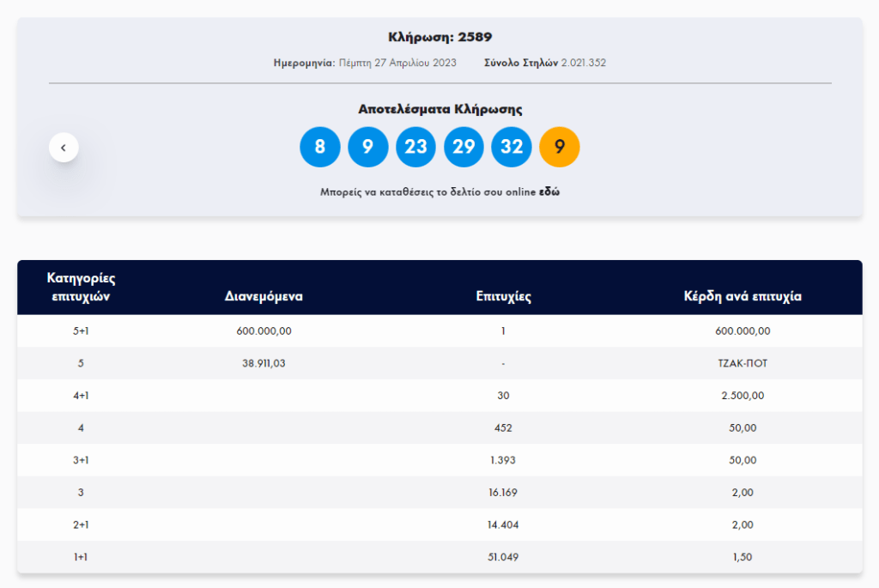Click the 'ΤΖΑΚ-ΠΟΤ' cell
The height and width of the screenshot is (588, 879).
tap(743, 363)
